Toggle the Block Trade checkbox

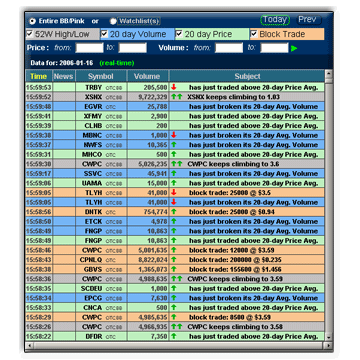tap(254, 34)
